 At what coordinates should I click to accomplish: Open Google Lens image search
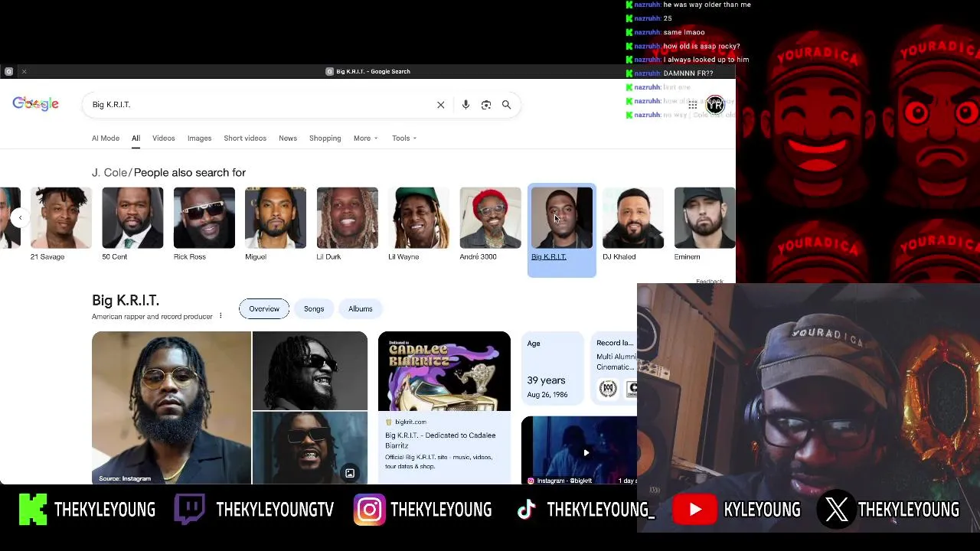click(485, 105)
